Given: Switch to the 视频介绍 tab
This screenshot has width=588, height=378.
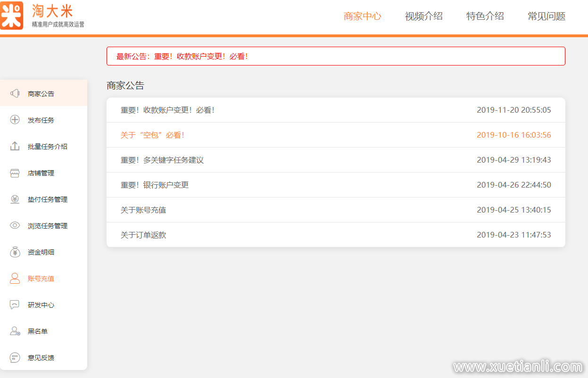Looking at the screenshot, I should (x=423, y=16).
